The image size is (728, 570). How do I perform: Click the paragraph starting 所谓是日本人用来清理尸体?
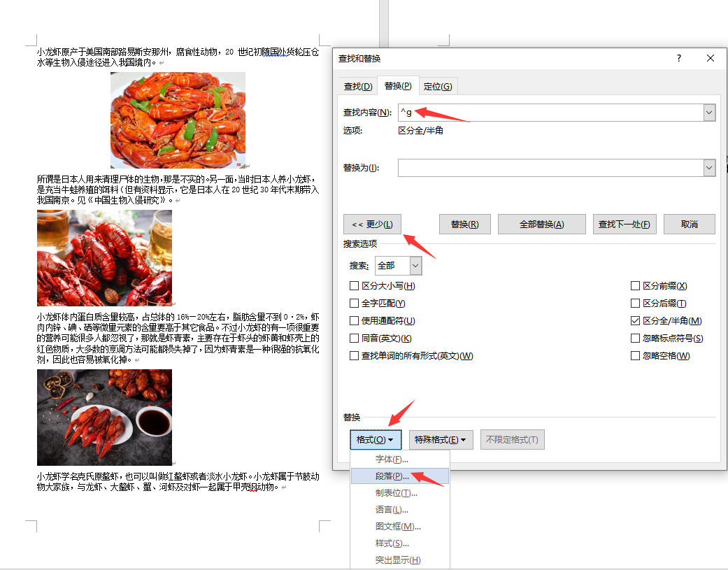click(x=178, y=190)
